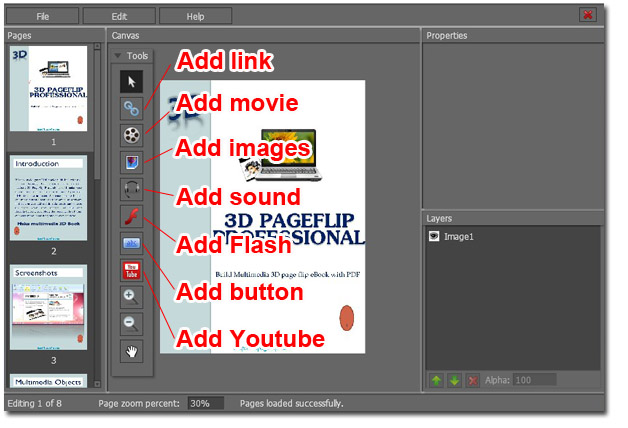Click 'Editing 1 of 8' status text
628x428 pixels.
tap(34, 403)
